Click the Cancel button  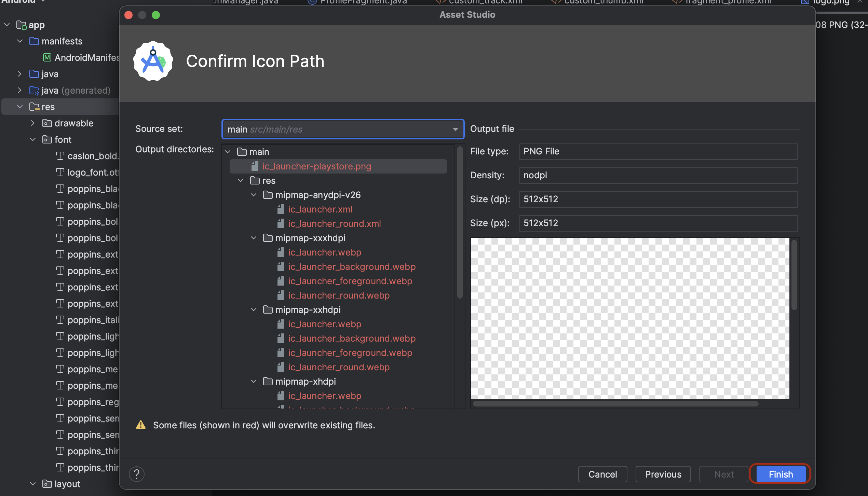coord(603,474)
